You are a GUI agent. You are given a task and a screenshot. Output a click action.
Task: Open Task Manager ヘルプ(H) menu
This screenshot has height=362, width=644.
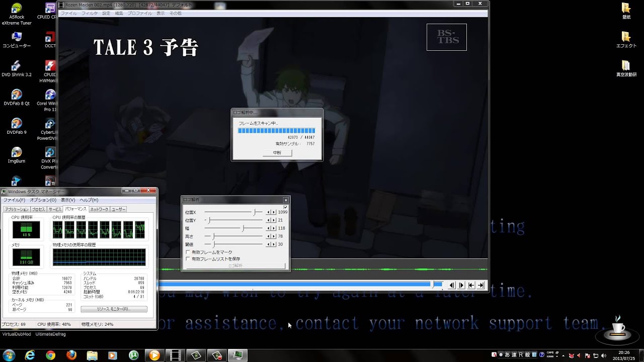[x=89, y=200]
